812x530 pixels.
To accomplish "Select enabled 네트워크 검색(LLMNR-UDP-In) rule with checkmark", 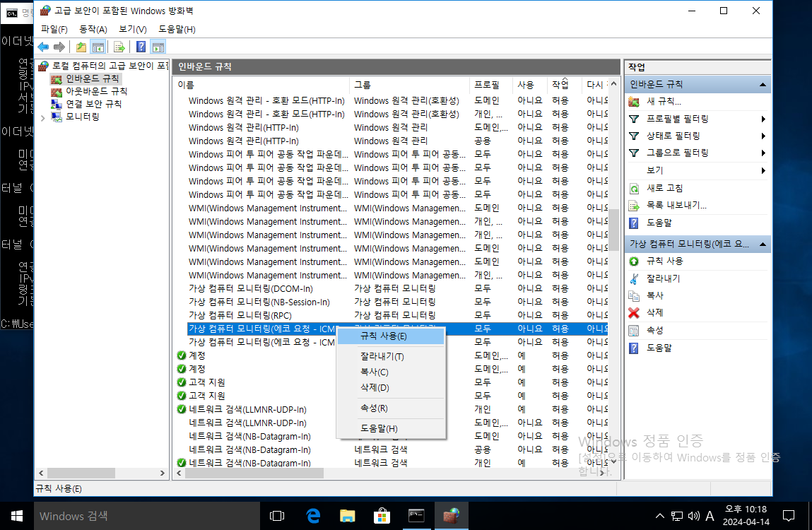I will point(247,409).
